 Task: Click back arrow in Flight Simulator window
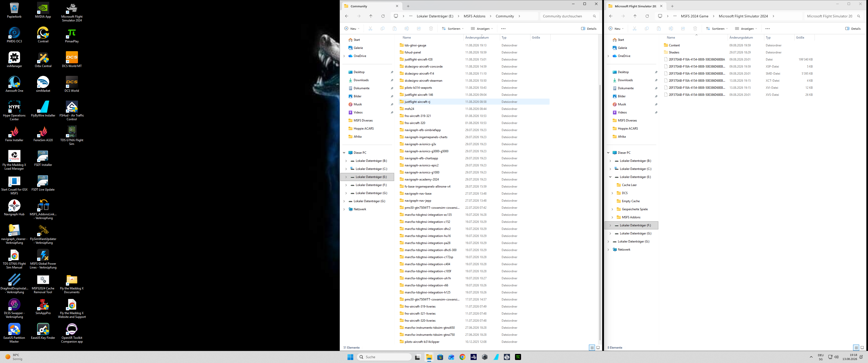pyautogui.click(x=611, y=16)
